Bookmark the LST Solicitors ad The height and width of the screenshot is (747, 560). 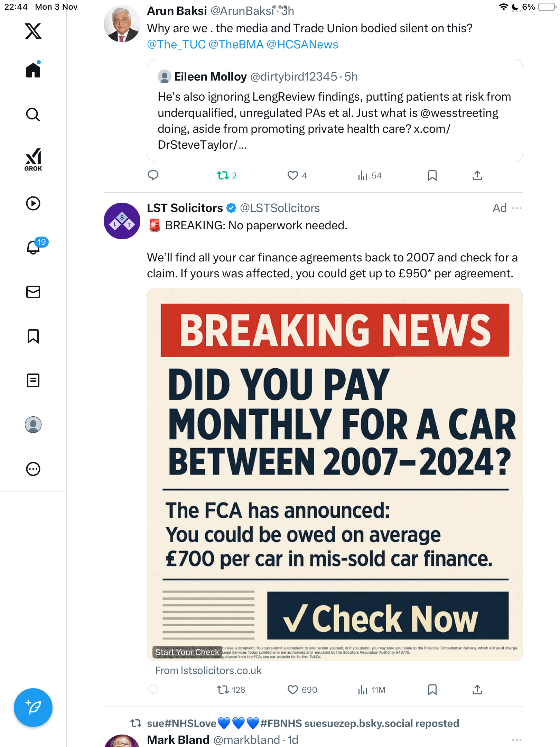pos(432,690)
